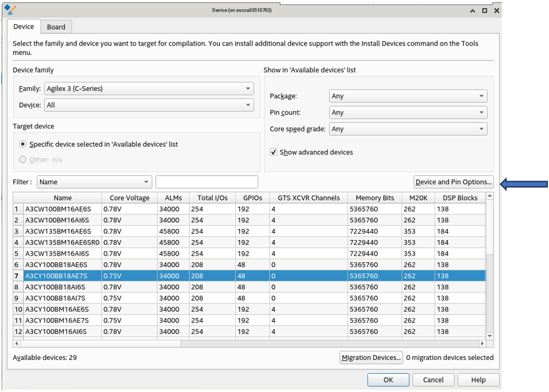Click the horizontal scrollbar right arrow

tap(482, 344)
